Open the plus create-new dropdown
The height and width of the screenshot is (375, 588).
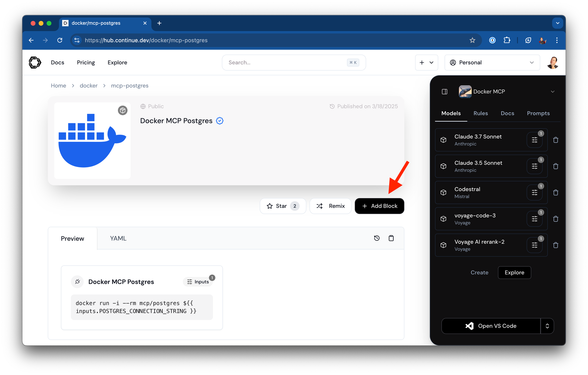click(426, 63)
